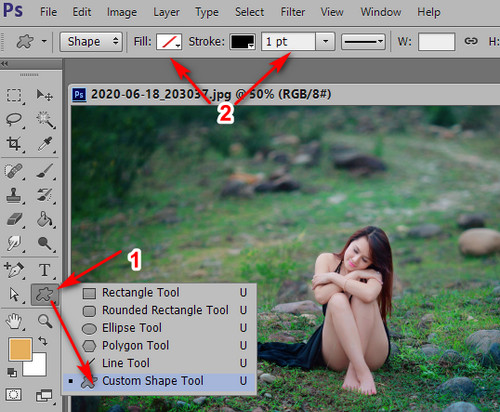Collapse the tools panel double arrow
This screenshot has width=500, height=412.
click(x=5, y=64)
